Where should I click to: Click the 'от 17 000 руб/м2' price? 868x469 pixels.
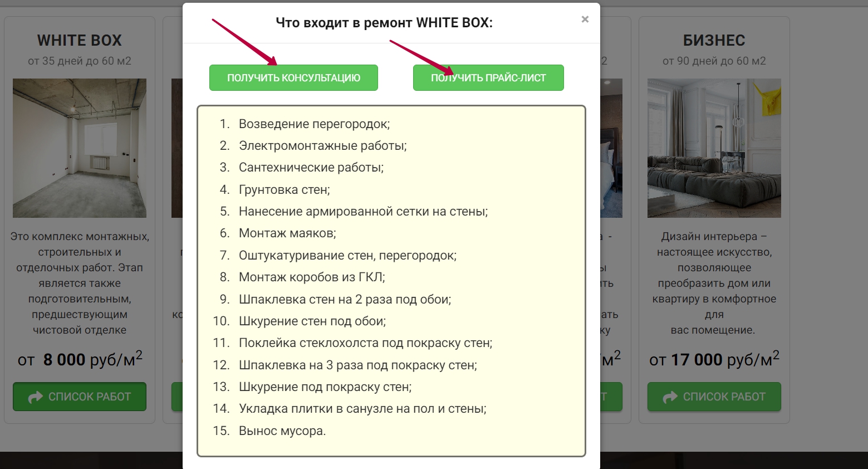pyautogui.click(x=714, y=359)
